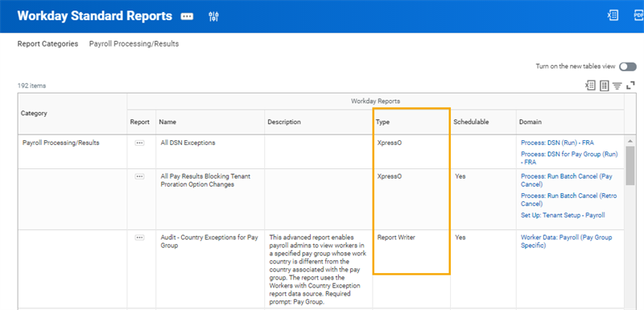This screenshot has width=644, height=310.
Task: Open actions for All Pay Results Blocking row
Action: (x=139, y=176)
